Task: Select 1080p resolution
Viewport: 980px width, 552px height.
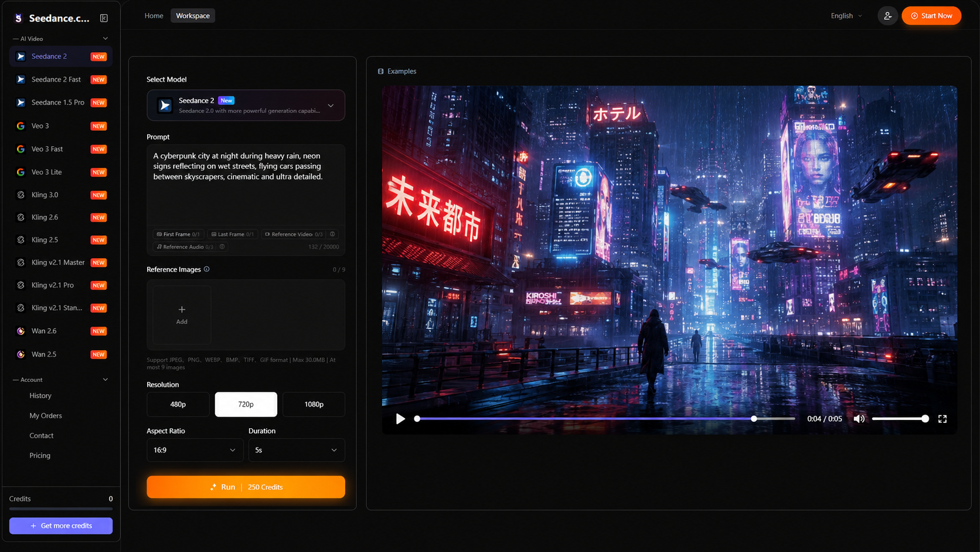Action: [314, 404]
